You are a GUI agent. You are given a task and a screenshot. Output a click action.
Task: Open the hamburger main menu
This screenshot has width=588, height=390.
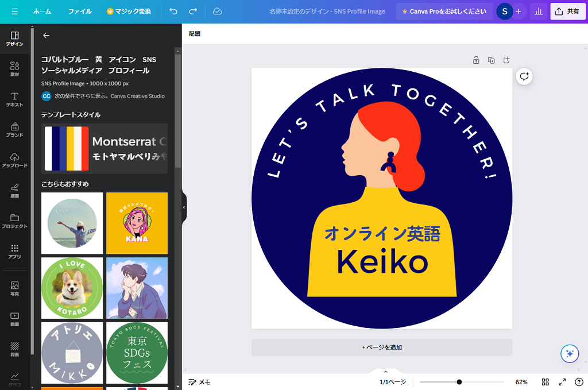pyautogui.click(x=14, y=11)
